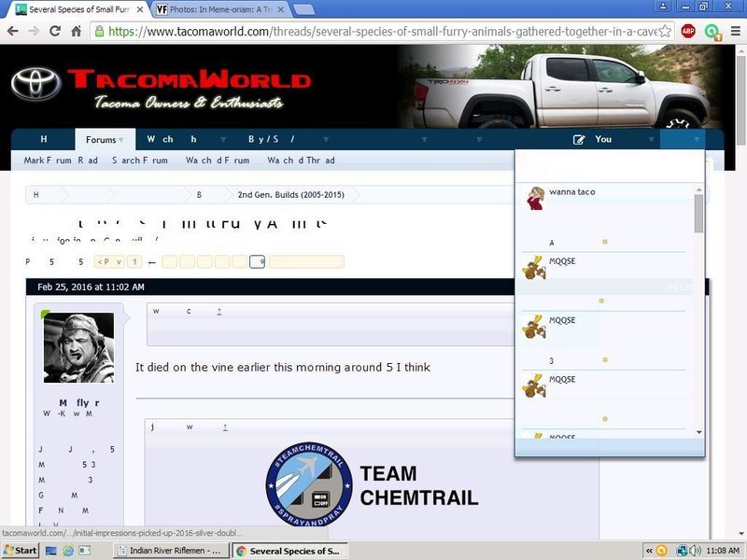Close the 'Several Species of Small Fur' tab

140,9
